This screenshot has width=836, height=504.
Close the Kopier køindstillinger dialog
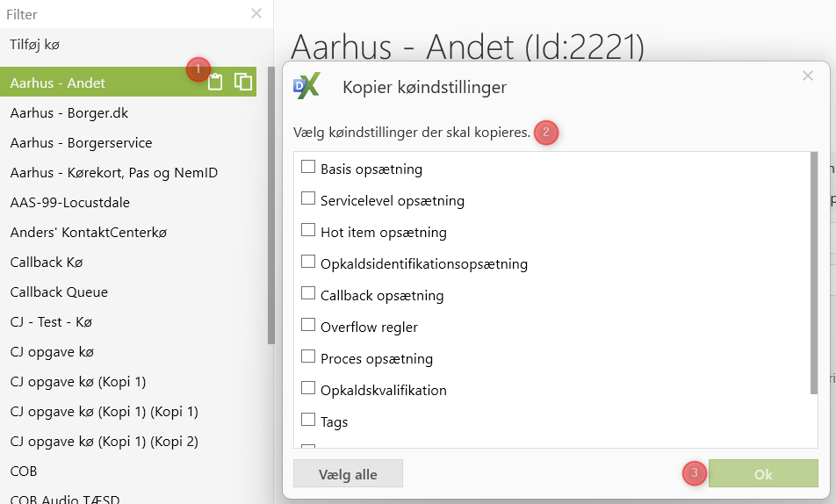pos(808,76)
